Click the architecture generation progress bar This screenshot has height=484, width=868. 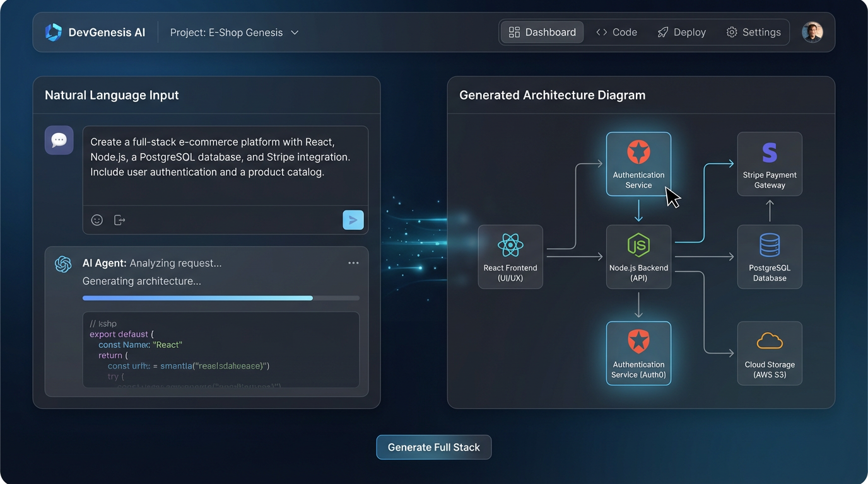pyautogui.click(x=220, y=297)
